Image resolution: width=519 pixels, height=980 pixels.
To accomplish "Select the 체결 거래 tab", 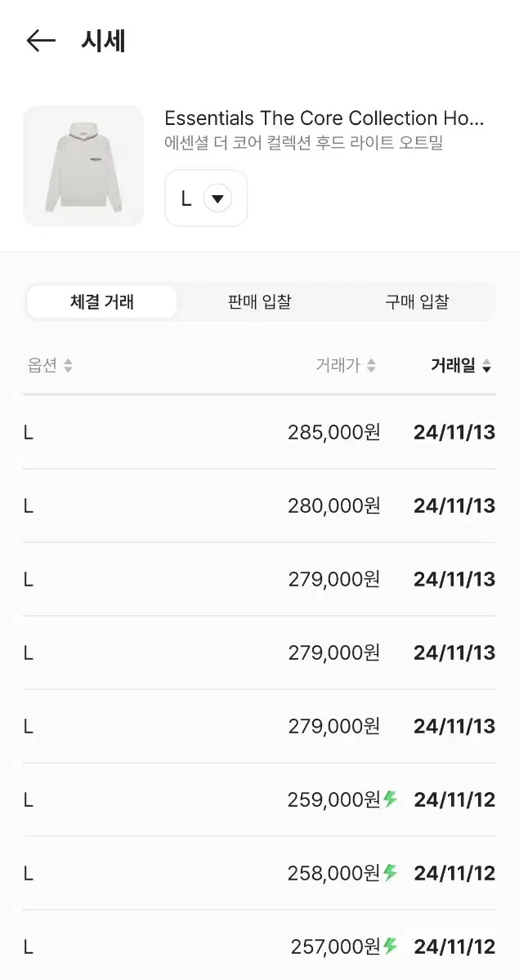I will pyautogui.click(x=102, y=302).
